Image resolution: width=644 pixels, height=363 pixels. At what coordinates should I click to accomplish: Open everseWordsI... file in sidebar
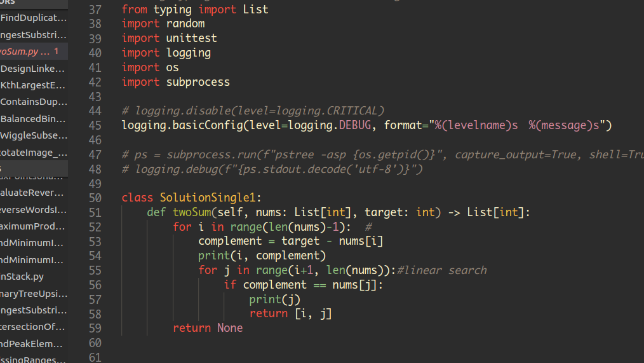33,210
